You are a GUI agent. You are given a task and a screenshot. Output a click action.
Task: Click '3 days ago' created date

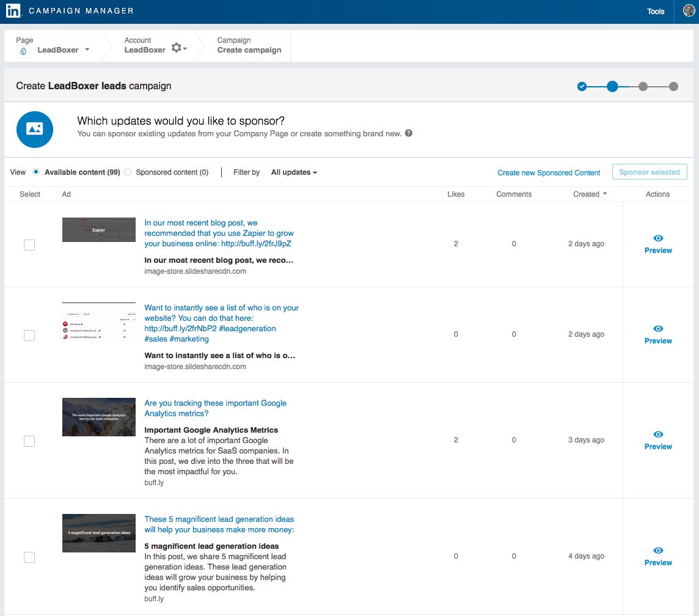[586, 440]
